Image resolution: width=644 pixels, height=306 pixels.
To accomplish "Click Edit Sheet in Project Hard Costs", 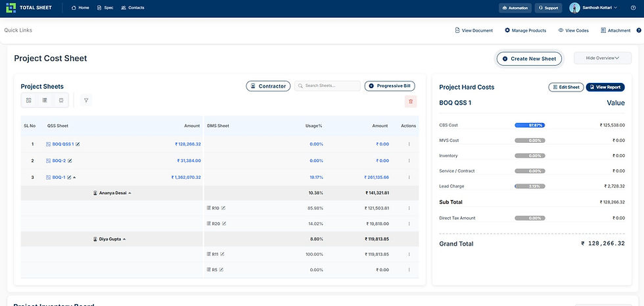I will 566,87.
